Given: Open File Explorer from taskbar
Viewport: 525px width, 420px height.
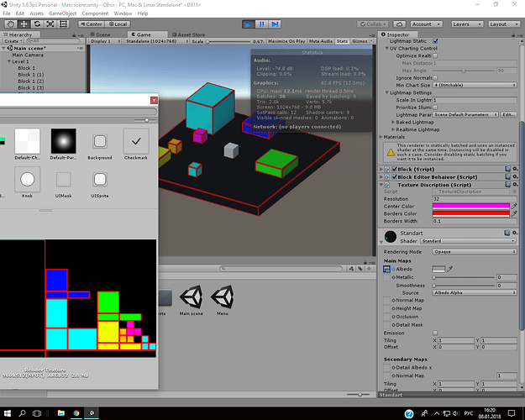Looking at the screenshot, I should (x=61, y=413).
